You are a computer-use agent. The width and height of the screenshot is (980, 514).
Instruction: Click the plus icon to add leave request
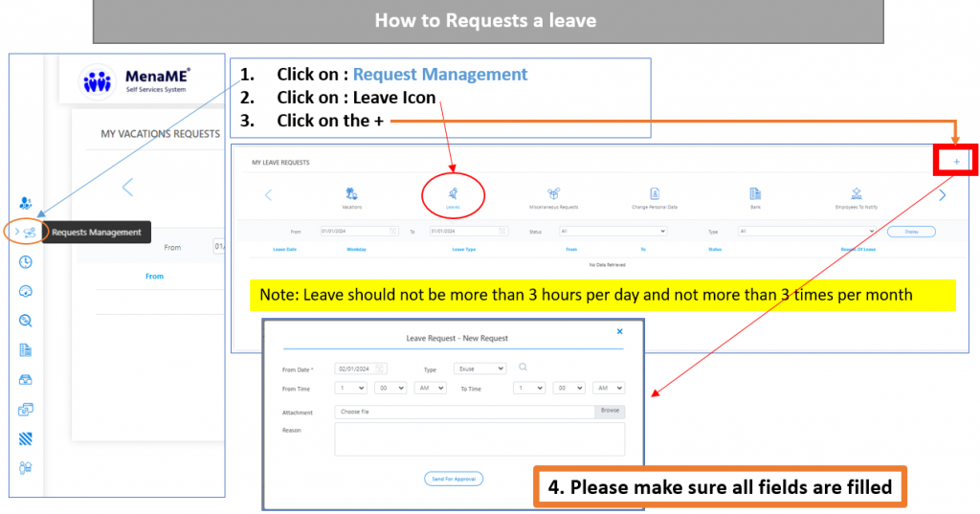point(956,162)
